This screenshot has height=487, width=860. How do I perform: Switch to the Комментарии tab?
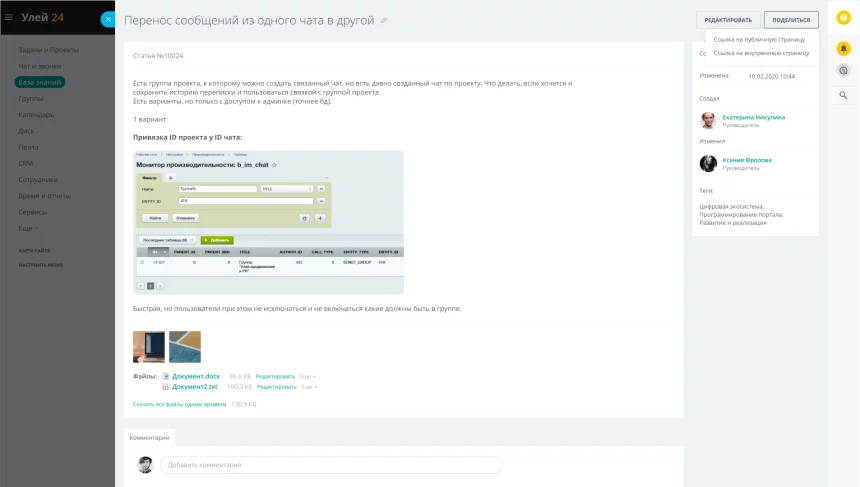pyautogui.click(x=150, y=438)
